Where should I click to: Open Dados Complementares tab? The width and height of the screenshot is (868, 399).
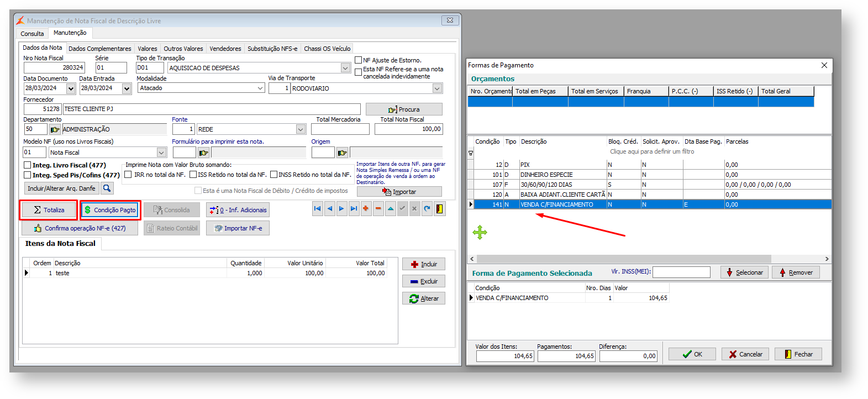(x=100, y=49)
